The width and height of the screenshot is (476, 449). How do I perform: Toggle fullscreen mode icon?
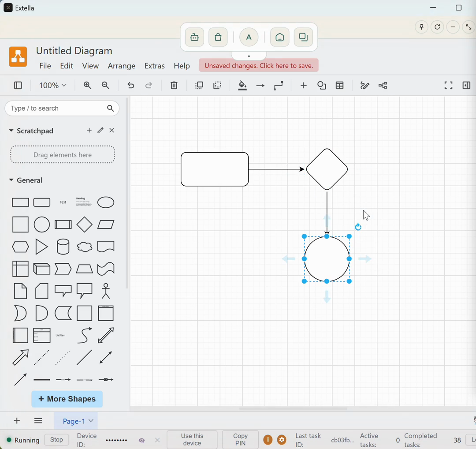448,86
